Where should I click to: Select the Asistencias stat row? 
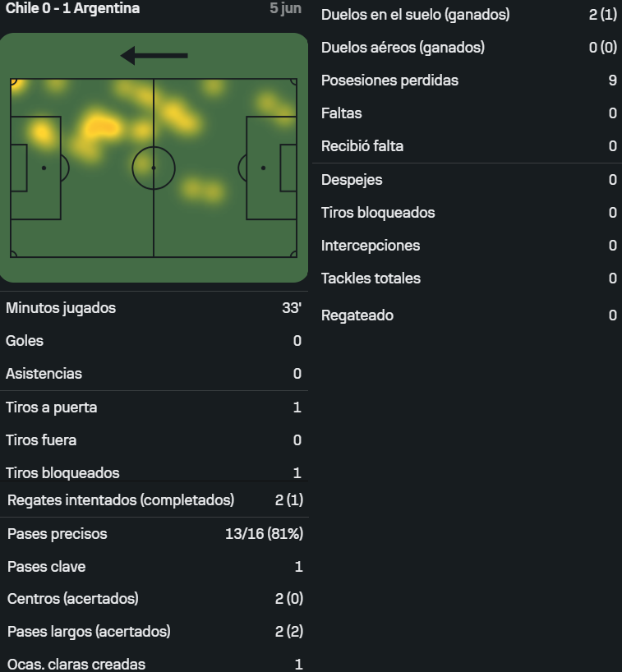154,374
